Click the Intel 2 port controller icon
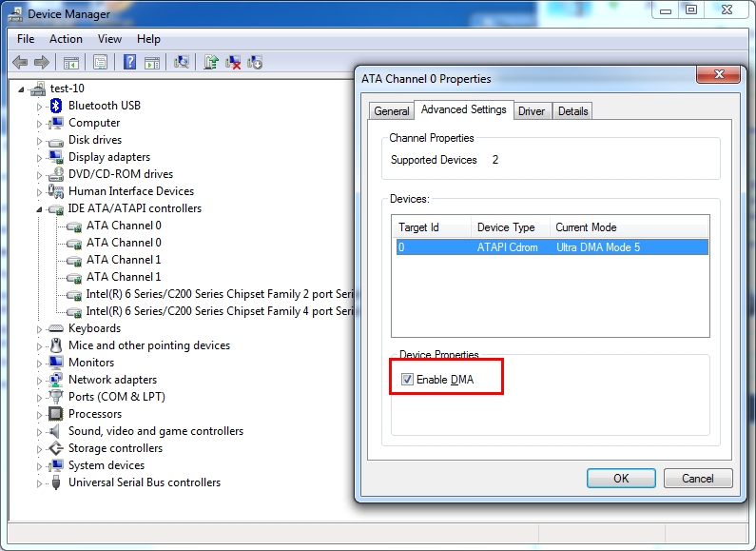This screenshot has height=551, width=756. [74, 294]
